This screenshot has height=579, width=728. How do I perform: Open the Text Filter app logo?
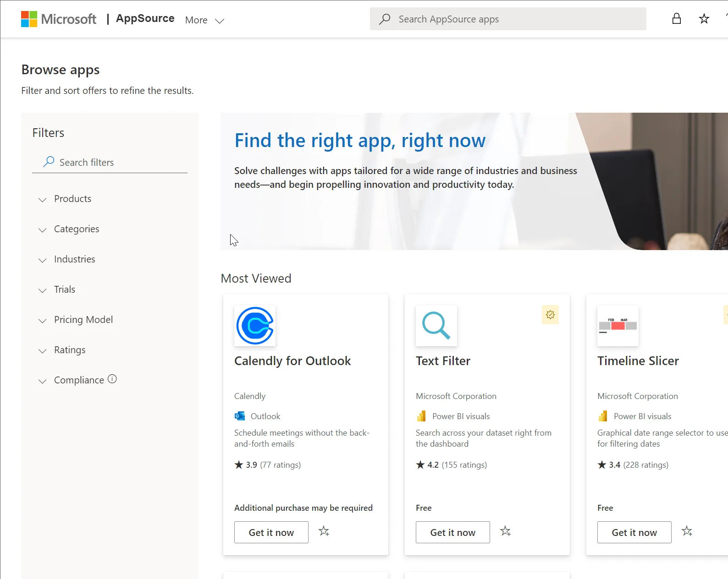[436, 326]
